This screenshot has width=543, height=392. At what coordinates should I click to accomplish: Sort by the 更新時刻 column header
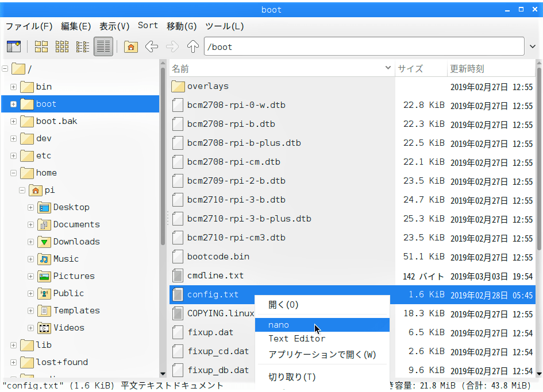tap(467, 69)
